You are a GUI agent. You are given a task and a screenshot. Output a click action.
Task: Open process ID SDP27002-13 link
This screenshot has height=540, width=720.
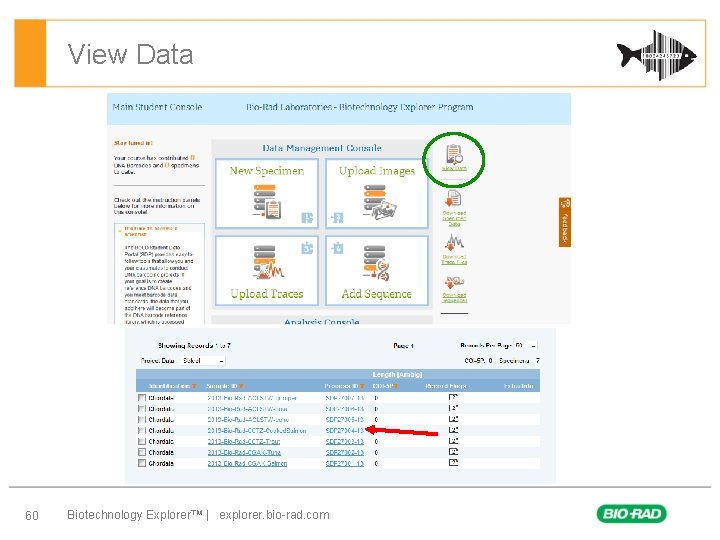[345, 452]
